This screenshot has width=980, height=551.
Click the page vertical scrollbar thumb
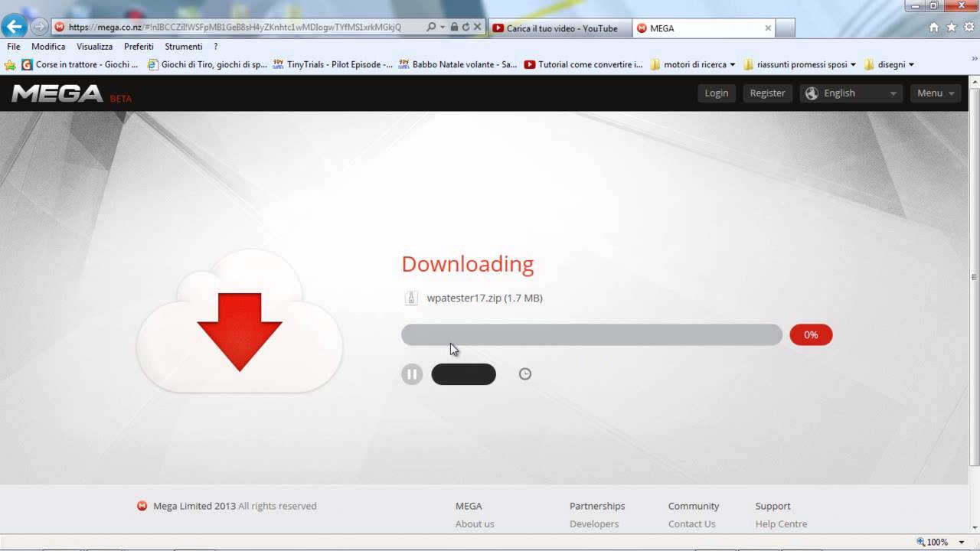(x=974, y=277)
